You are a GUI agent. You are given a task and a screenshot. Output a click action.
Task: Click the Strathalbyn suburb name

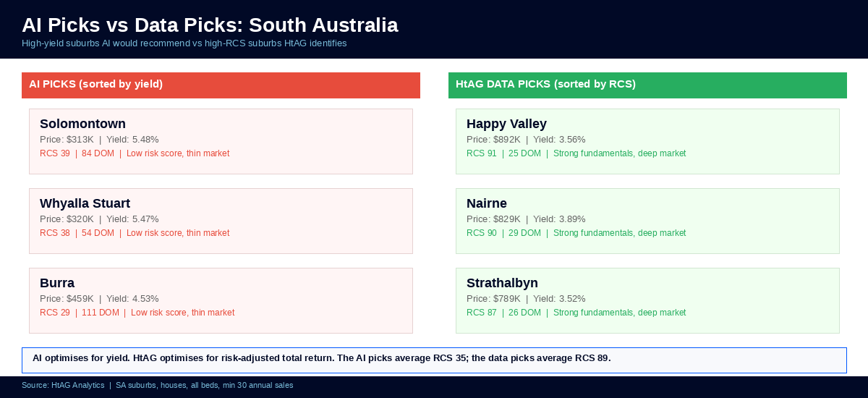point(502,283)
